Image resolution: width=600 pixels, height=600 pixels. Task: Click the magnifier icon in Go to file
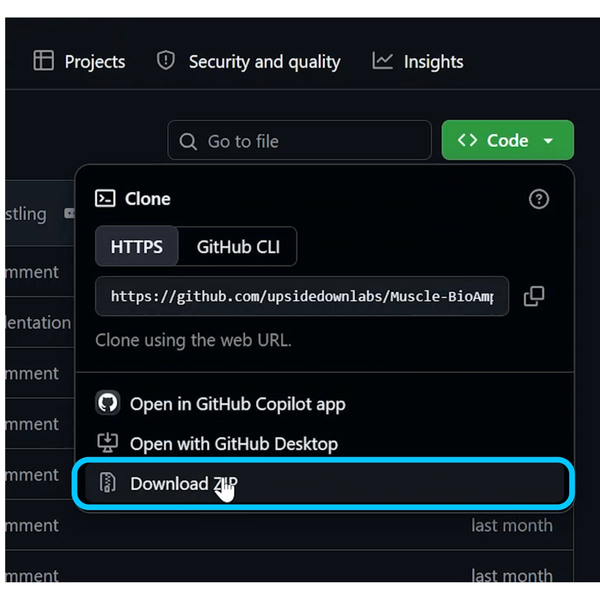click(x=188, y=141)
